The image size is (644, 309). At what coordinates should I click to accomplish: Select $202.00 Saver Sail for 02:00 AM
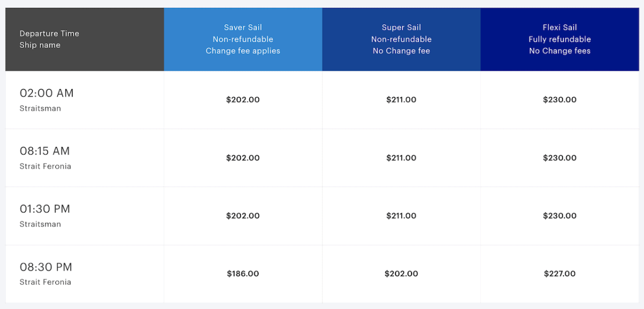[243, 100]
